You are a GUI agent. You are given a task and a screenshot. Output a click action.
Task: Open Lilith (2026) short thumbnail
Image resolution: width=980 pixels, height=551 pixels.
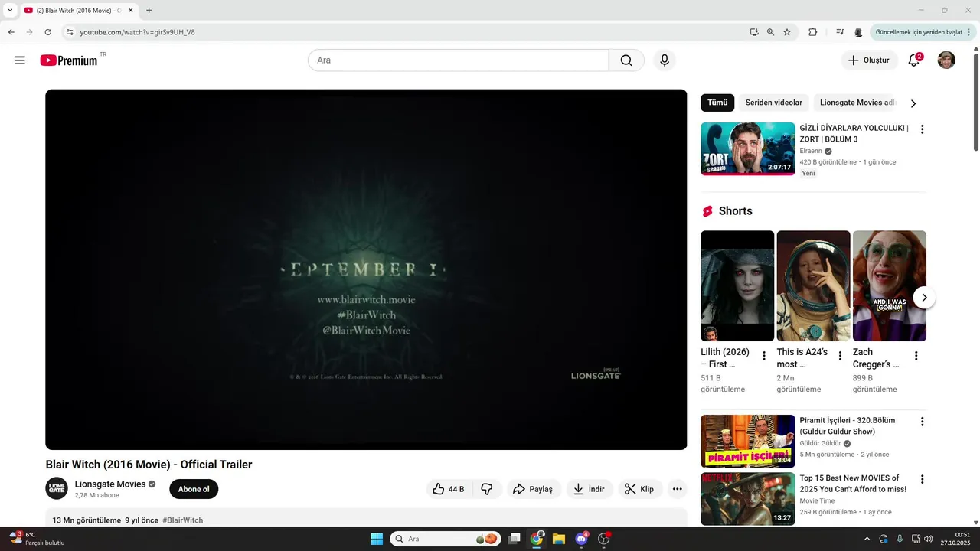coord(737,285)
